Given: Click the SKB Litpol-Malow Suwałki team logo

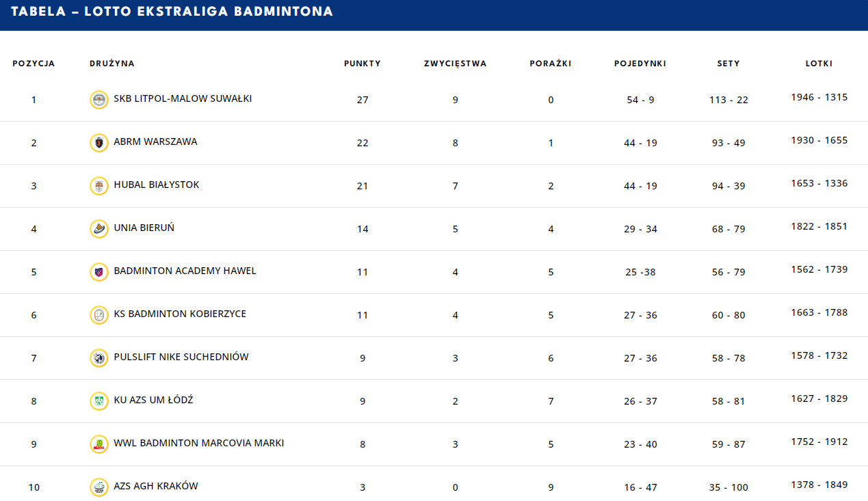Looking at the screenshot, I should coord(99,100).
